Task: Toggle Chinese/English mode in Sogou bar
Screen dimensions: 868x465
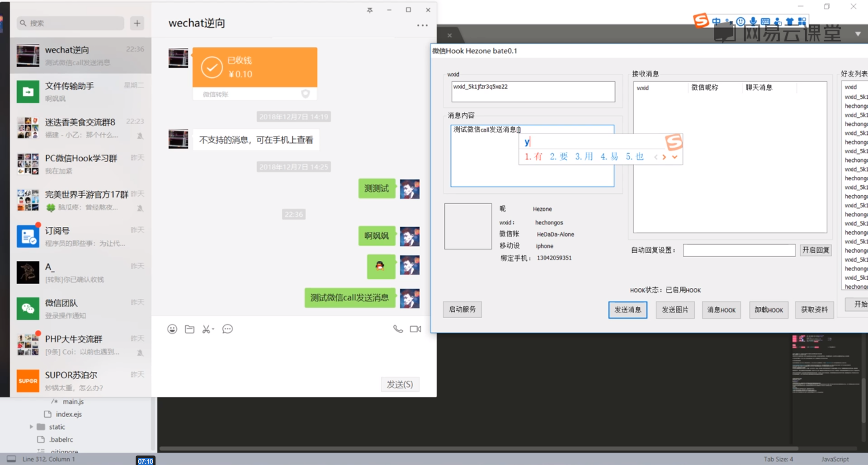Action: pyautogui.click(x=716, y=21)
